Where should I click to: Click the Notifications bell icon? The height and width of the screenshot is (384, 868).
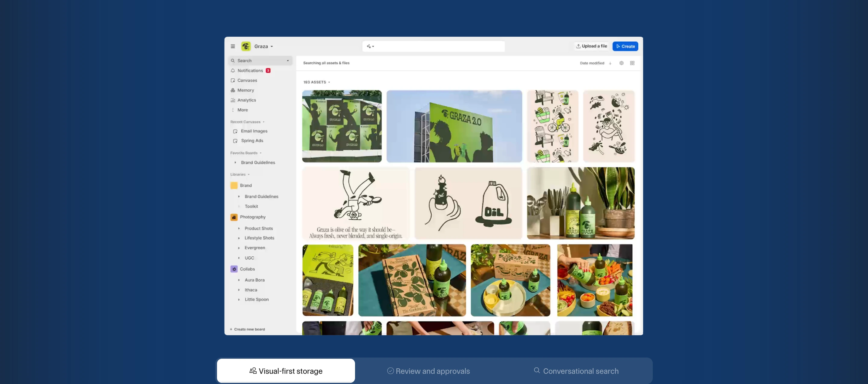point(233,71)
